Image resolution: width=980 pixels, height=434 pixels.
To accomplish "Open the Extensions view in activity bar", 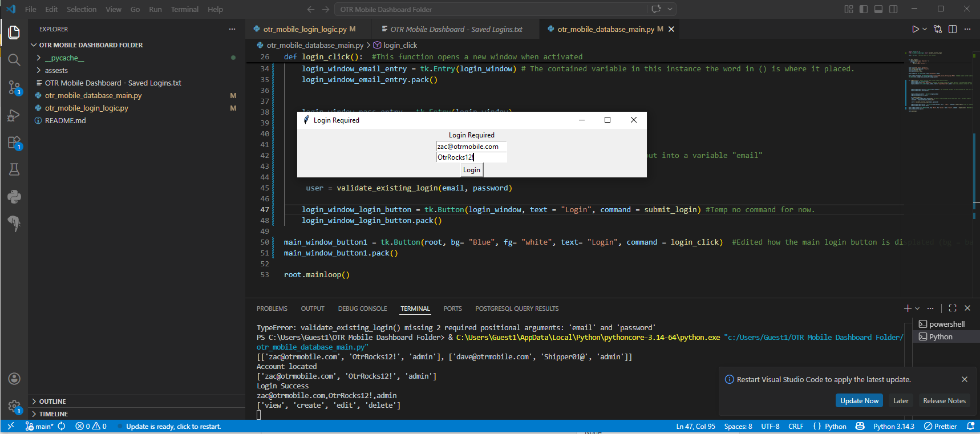I will point(14,143).
